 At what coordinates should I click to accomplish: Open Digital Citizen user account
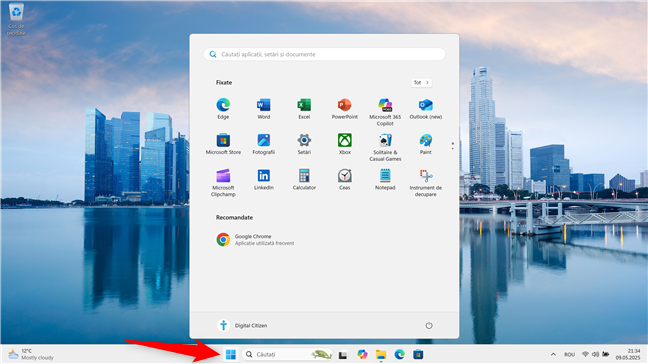click(242, 326)
